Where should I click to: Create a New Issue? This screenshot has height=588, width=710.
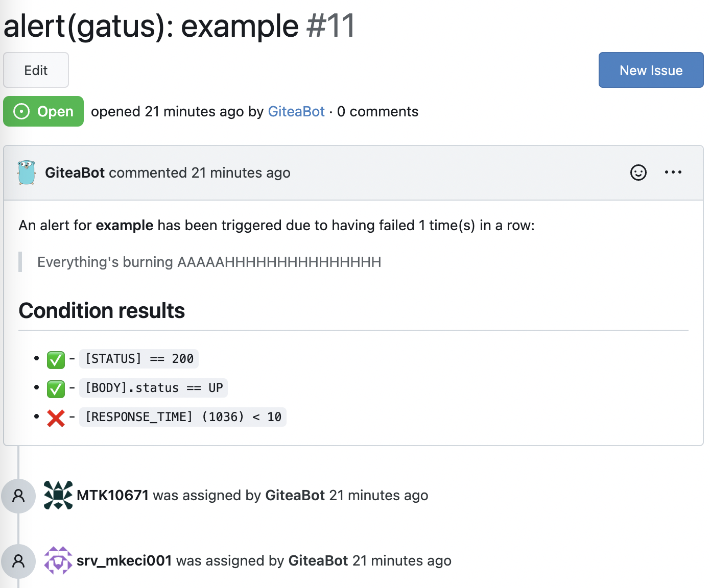tap(650, 70)
